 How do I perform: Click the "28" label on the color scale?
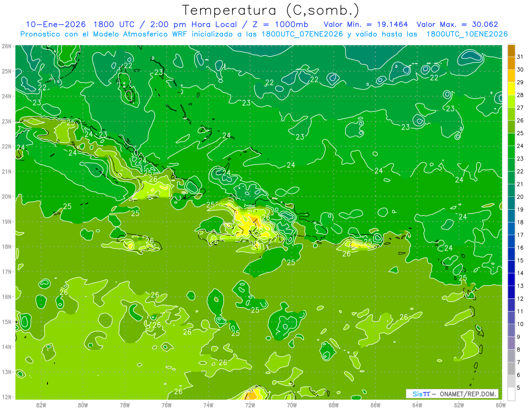click(x=520, y=95)
